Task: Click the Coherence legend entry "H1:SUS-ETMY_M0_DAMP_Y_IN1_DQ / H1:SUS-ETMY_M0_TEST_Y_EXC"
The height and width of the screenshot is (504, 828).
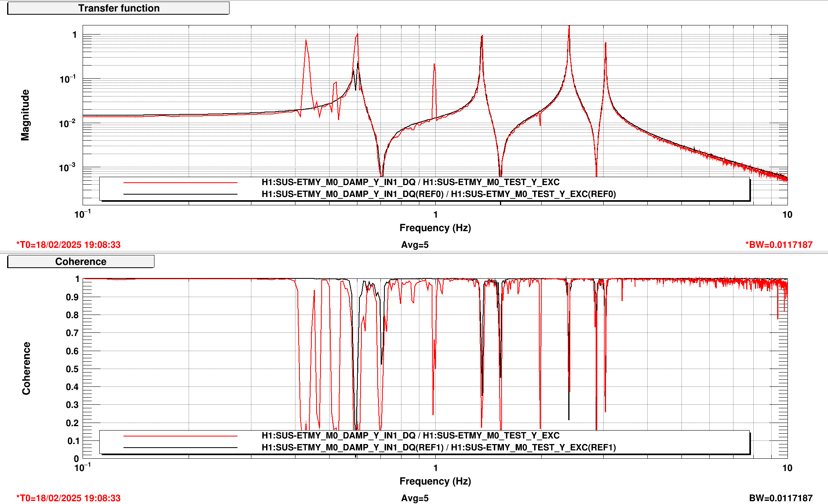Action: 411,436
